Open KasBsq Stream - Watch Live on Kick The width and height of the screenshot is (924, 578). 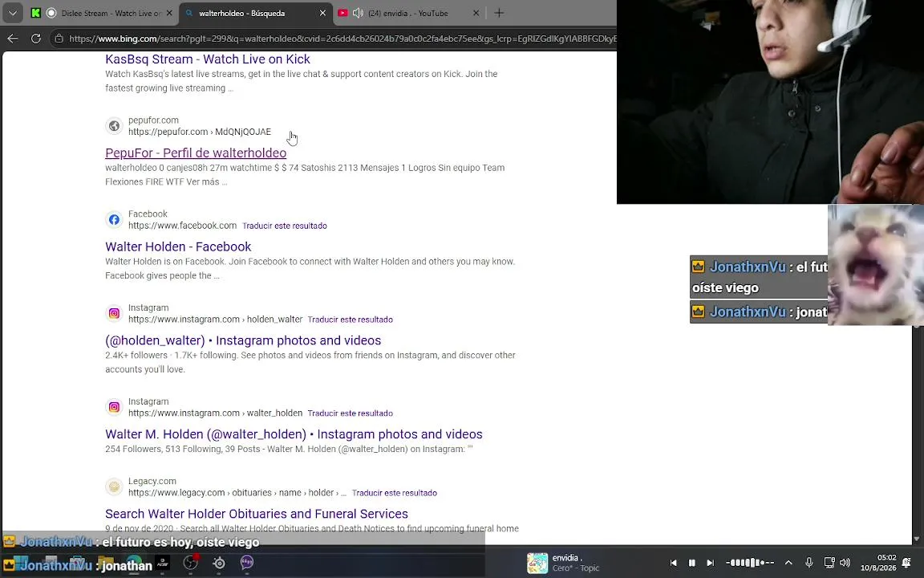208,59
